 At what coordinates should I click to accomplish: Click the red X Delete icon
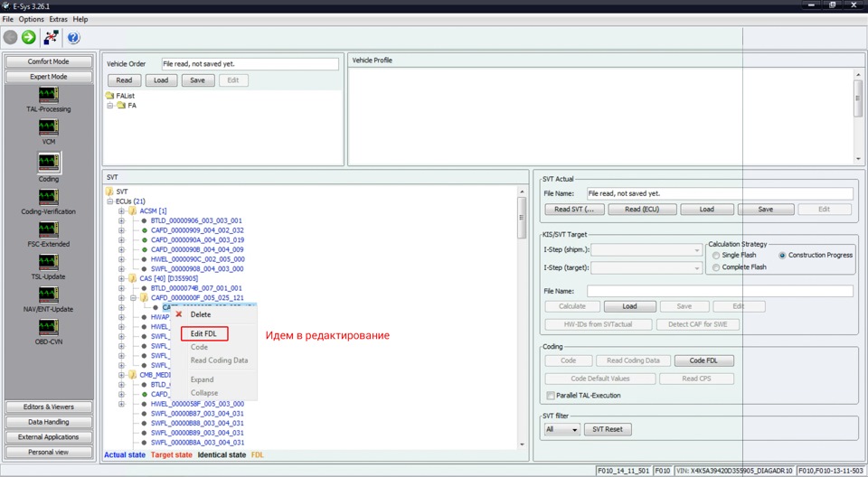pos(179,314)
